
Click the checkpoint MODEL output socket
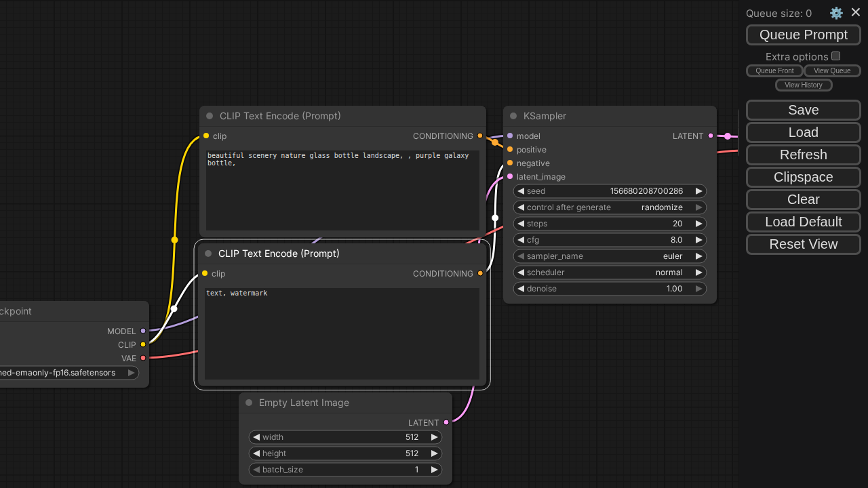[143, 331]
